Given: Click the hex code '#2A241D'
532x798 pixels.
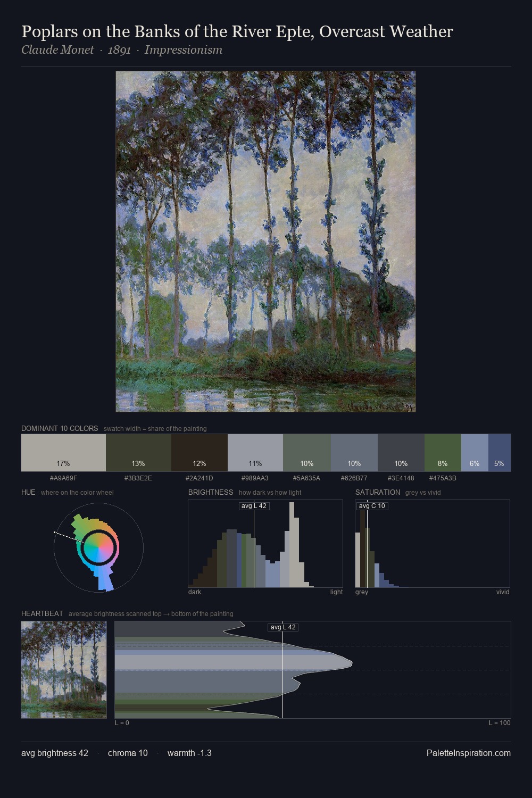Looking at the screenshot, I should (199, 478).
